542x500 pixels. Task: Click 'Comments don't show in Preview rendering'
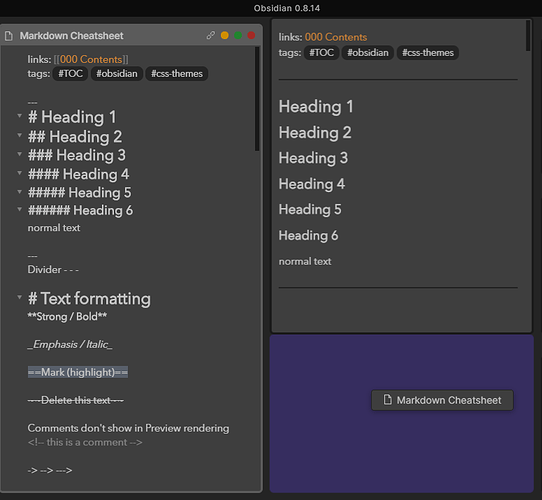tap(128, 428)
